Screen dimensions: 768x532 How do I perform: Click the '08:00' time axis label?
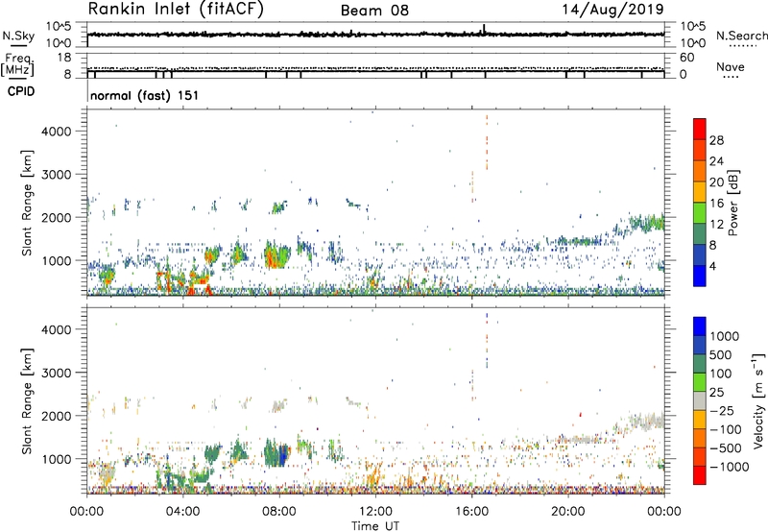point(279,511)
